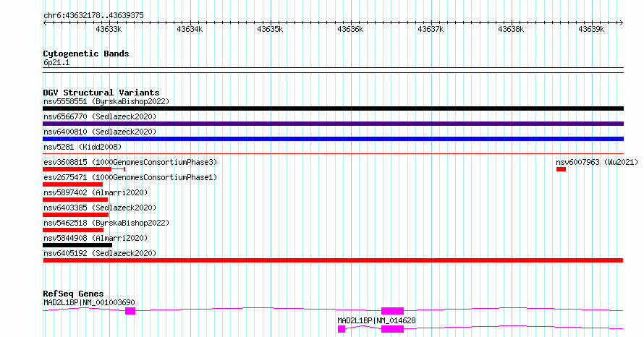Image resolution: width=644 pixels, height=337 pixels.
Task: Click the ruler's right arrowhead
Action: (x=622, y=23)
